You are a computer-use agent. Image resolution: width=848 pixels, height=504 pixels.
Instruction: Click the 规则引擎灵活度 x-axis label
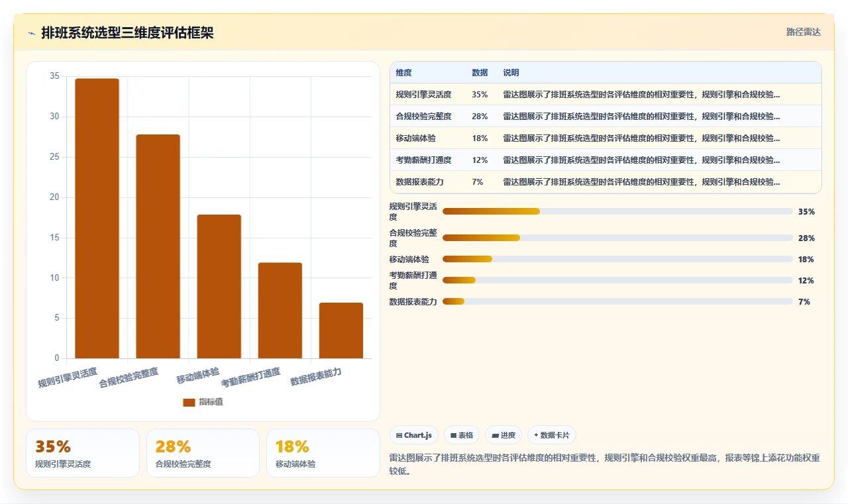[67, 378]
